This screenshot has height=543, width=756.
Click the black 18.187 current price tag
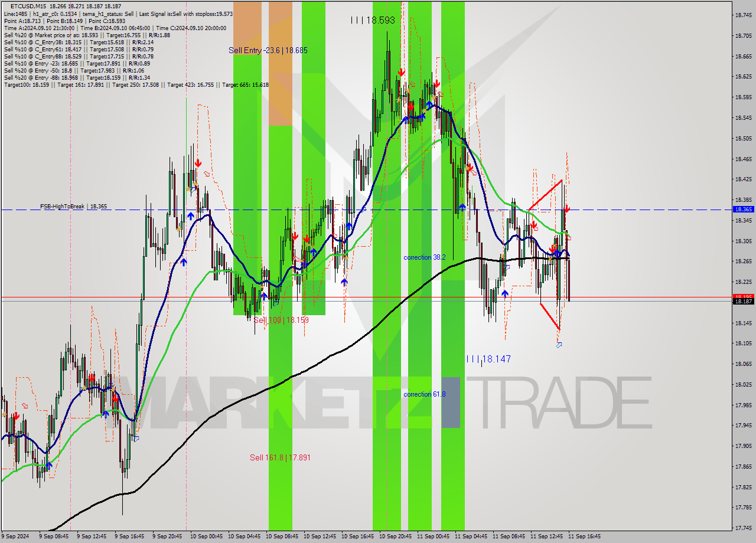click(x=743, y=302)
